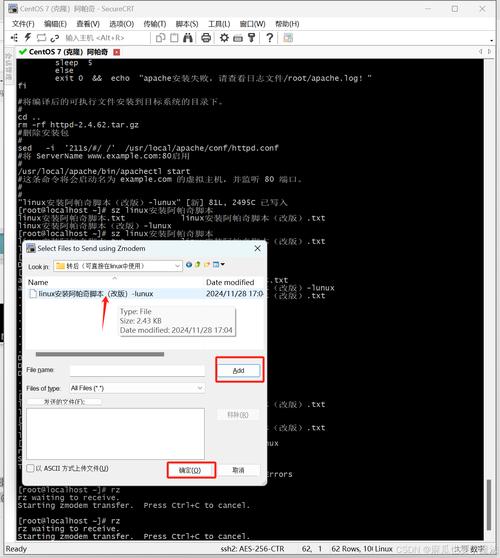
Task: Close the CentOS 7 tab with red X
Action: 116,52
